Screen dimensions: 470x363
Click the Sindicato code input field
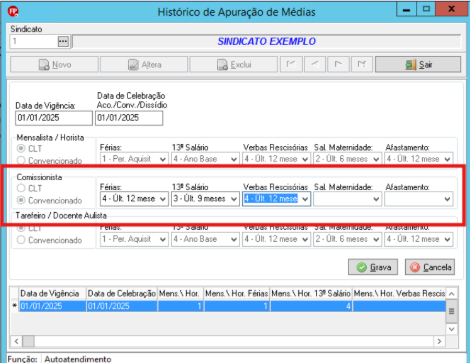click(34, 42)
